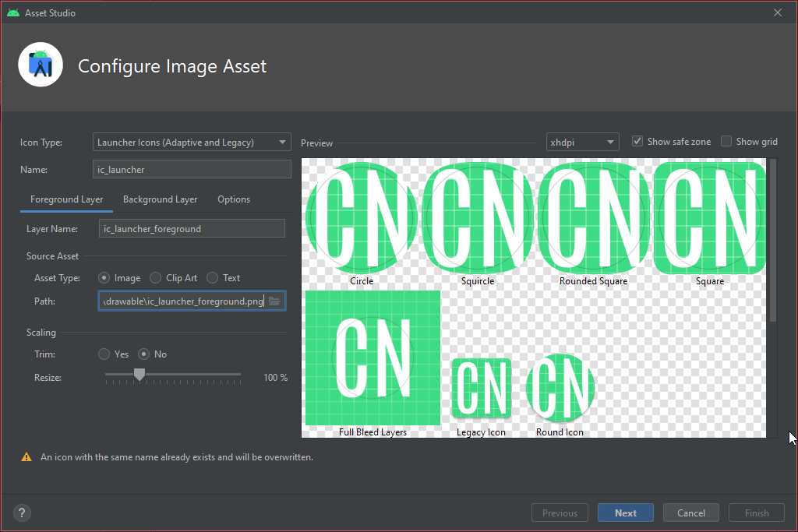The height and width of the screenshot is (532, 798).
Task: Click the Configure Image Asset heading
Action: 172,66
